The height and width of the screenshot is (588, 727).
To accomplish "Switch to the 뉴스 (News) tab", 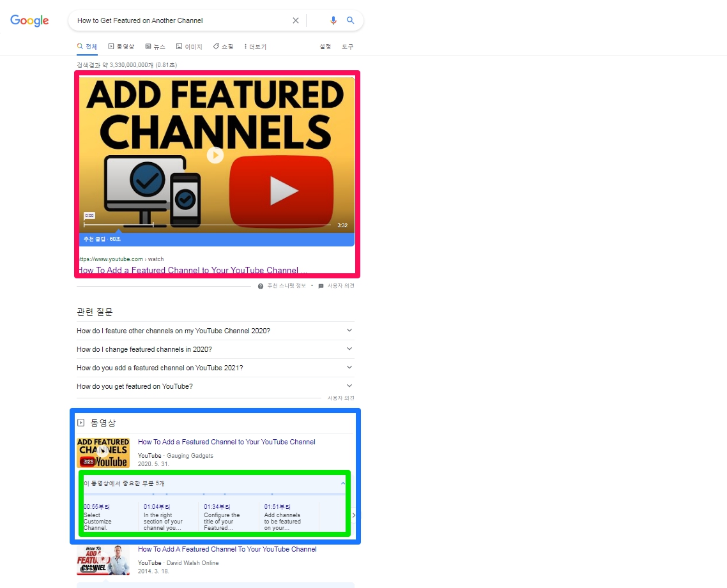I will pos(155,47).
